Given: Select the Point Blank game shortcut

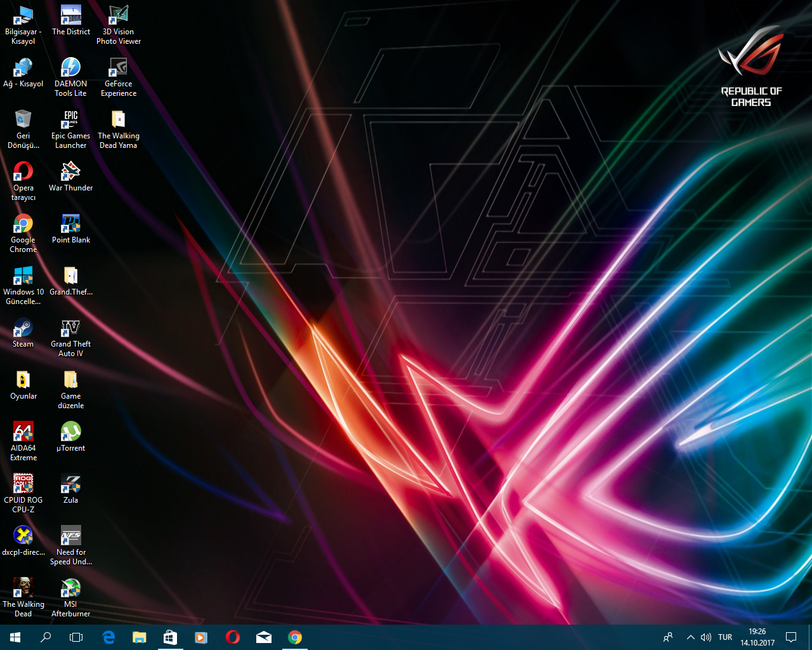Looking at the screenshot, I should pos(71,229).
